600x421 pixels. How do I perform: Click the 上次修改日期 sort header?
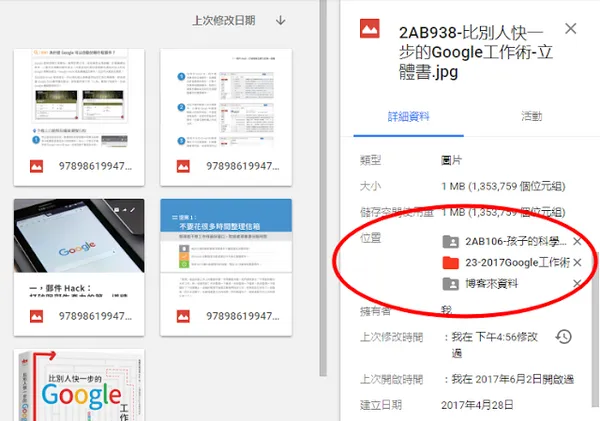tap(224, 20)
